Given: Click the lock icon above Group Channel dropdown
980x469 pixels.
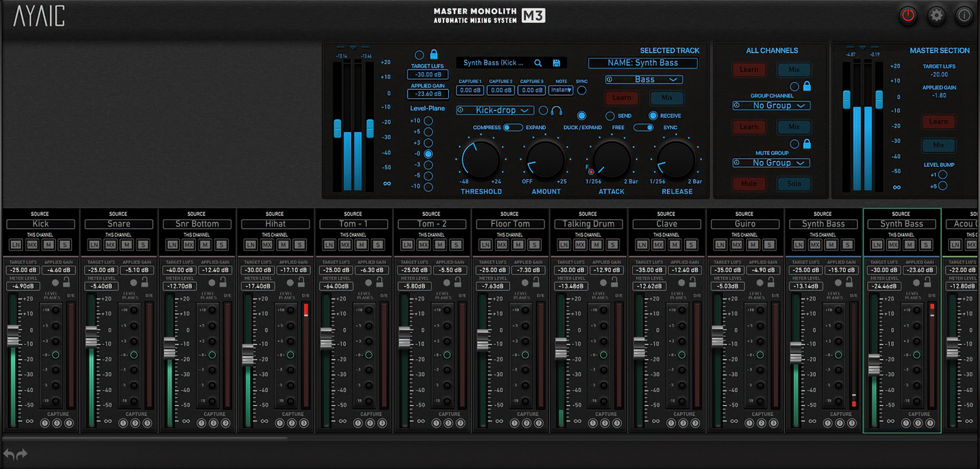Looking at the screenshot, I should click(807, 87).
